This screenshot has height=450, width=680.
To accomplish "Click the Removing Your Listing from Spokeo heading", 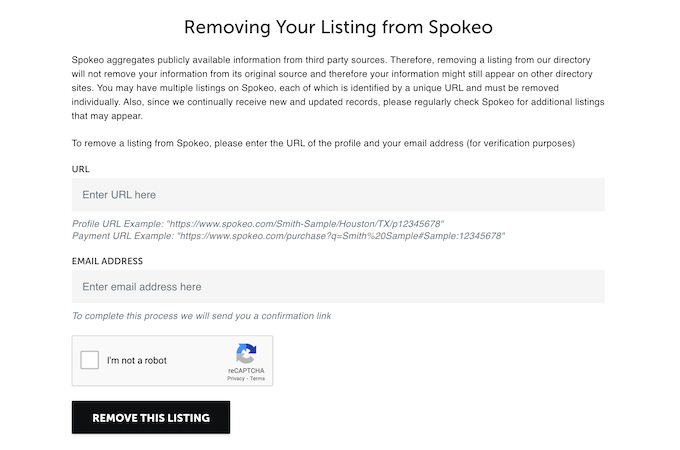I will pos(338,27).
